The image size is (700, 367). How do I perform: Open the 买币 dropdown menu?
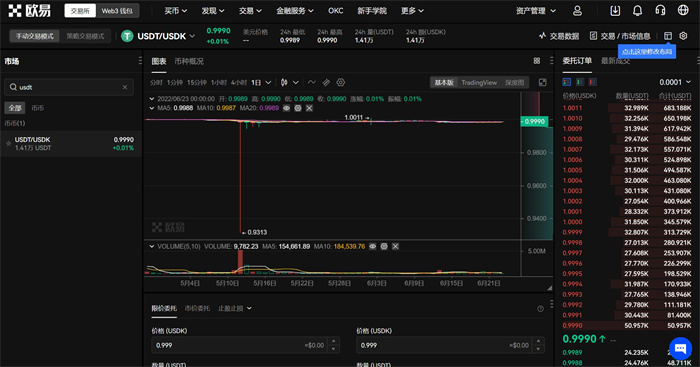(175, 11)
